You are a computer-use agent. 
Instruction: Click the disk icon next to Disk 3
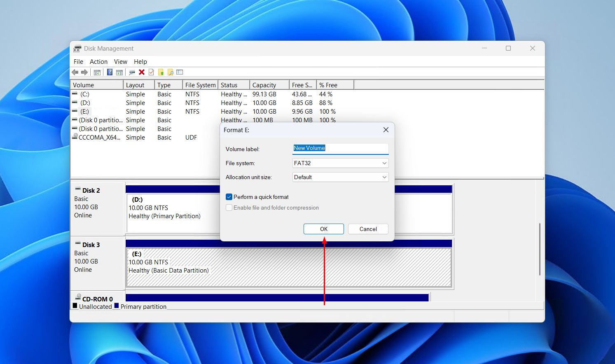click(x=77, y=244)
